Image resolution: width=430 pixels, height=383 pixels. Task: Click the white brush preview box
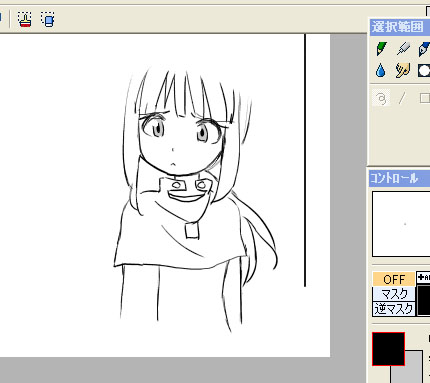[x=401, y=224]
